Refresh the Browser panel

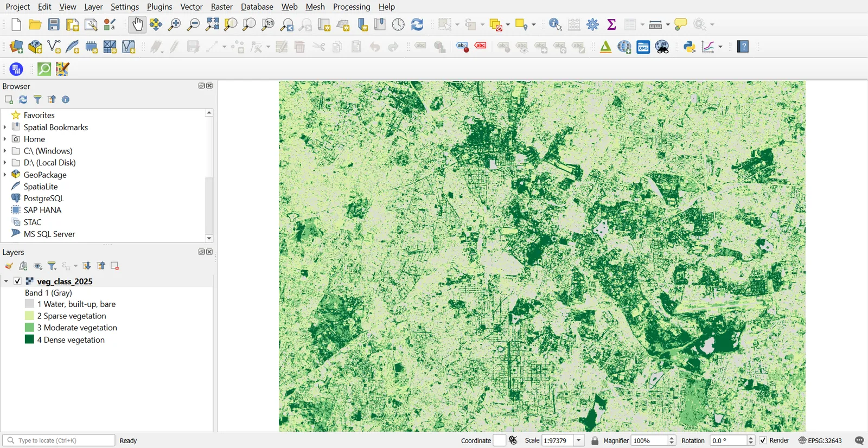tap(23, 100)
